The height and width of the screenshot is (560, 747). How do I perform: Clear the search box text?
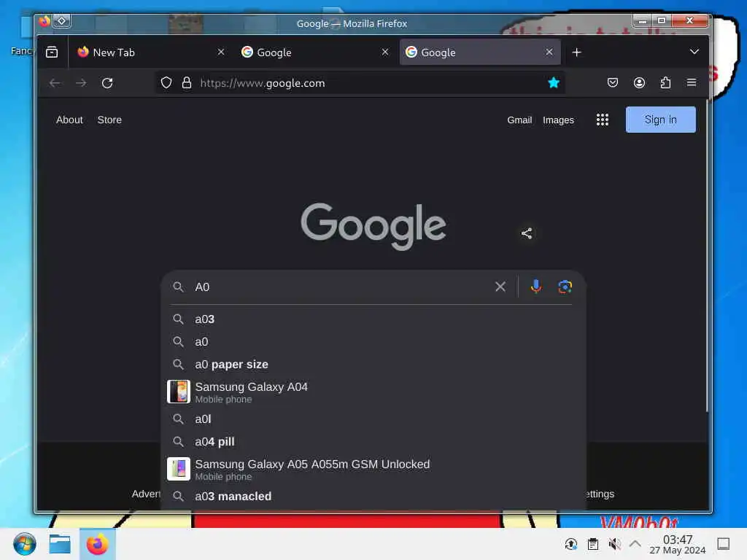click(500, 287)
